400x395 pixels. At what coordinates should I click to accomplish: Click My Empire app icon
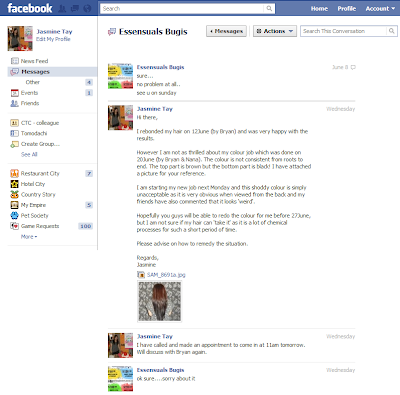14,205
